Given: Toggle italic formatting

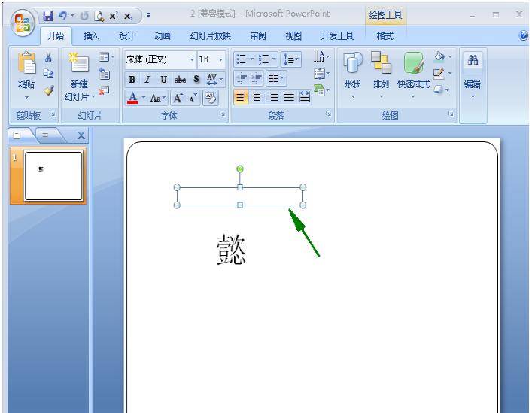Looking at the screenshot, I should pos(147,80).
